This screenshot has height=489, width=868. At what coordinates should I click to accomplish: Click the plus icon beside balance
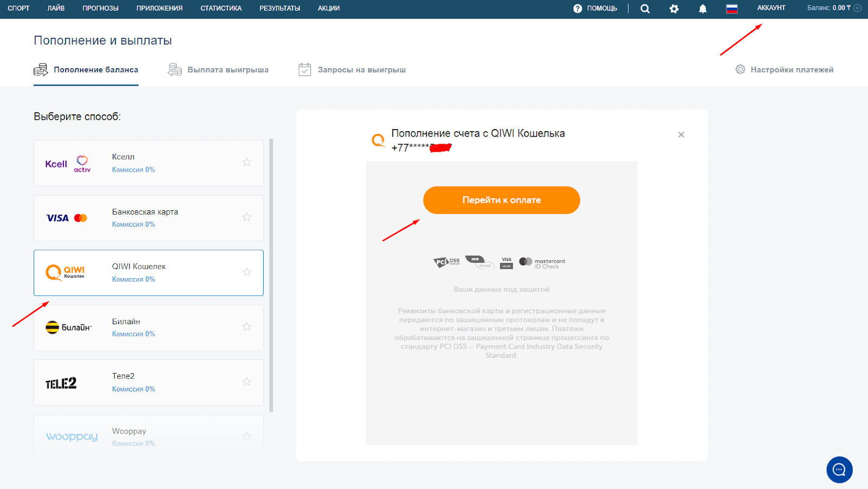coord(858,8)
